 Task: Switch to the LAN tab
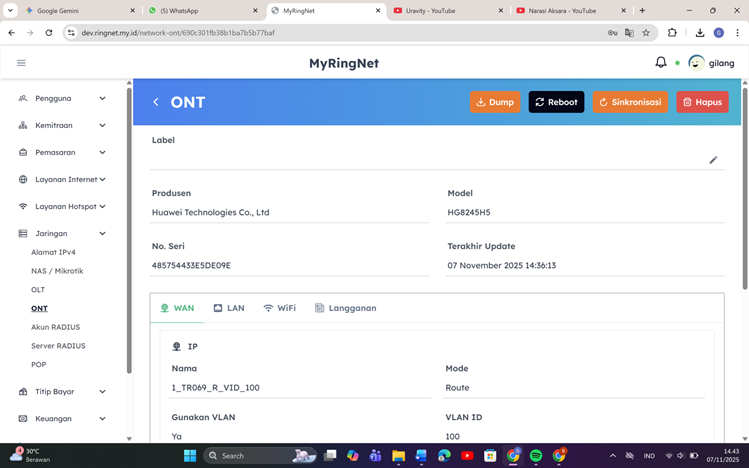pyautogui.click(x=228, y=308)
